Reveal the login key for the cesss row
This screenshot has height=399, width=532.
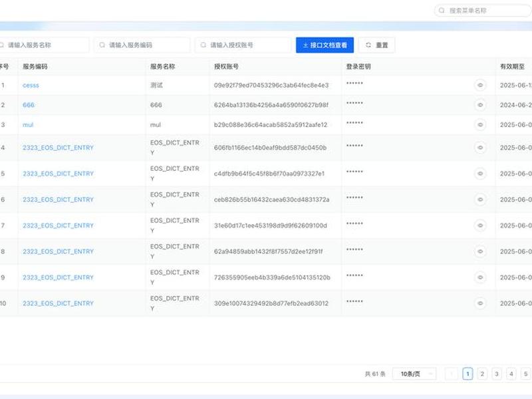(x=480, y=85)
